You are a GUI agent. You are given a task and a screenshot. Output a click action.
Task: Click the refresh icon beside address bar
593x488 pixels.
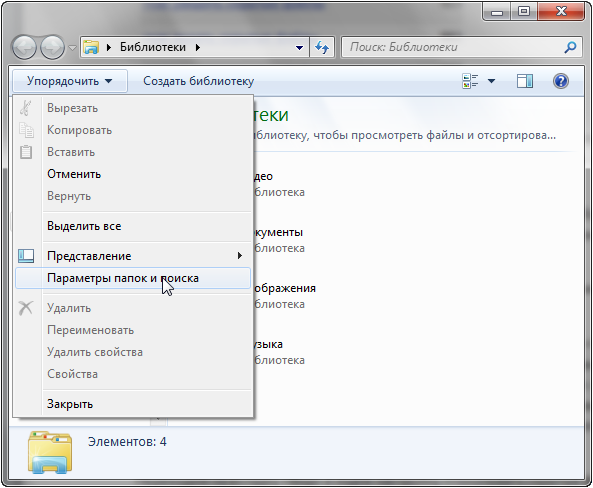coord(322,47)
